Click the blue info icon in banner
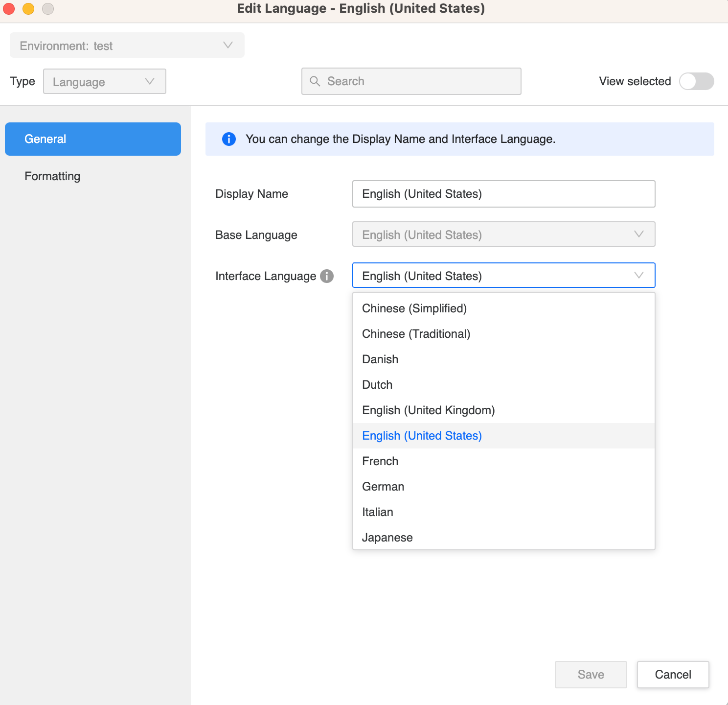The width and height of the screenshot is (728, 705). pyautogui.click(x=229, y=139)
